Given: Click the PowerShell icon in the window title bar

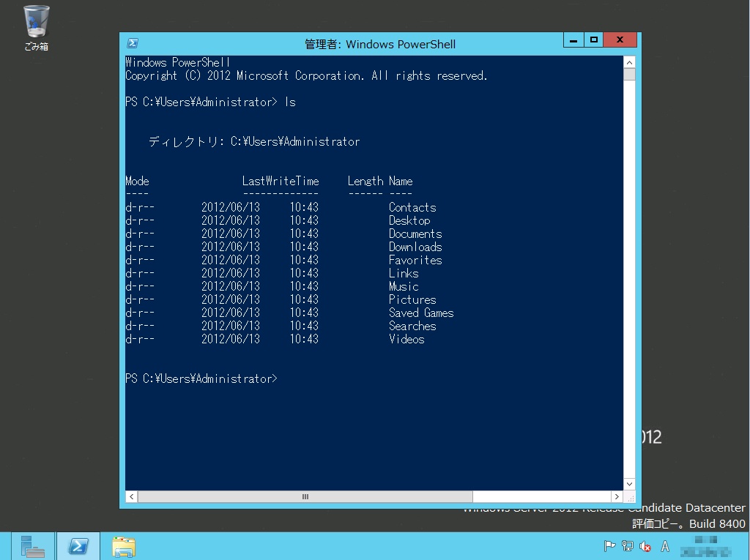Looking at the screenshot, I should tap(133, 43).
